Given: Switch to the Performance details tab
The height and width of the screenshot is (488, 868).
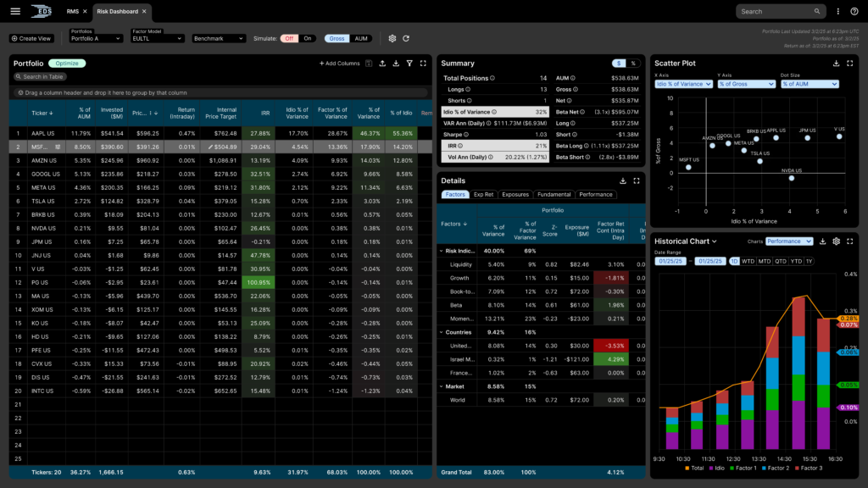Looking at the screenshot, I should (596, 194).
